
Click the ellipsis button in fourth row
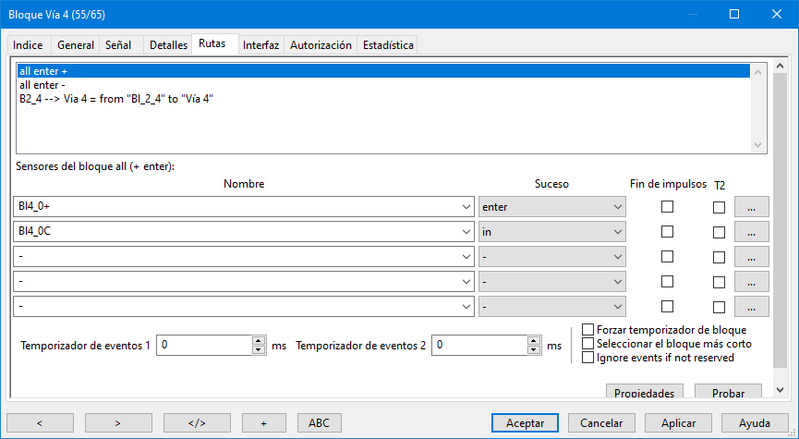coord(751,282)
